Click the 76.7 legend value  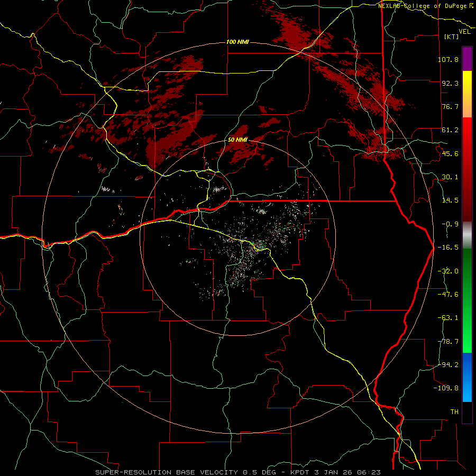[450, 106]
